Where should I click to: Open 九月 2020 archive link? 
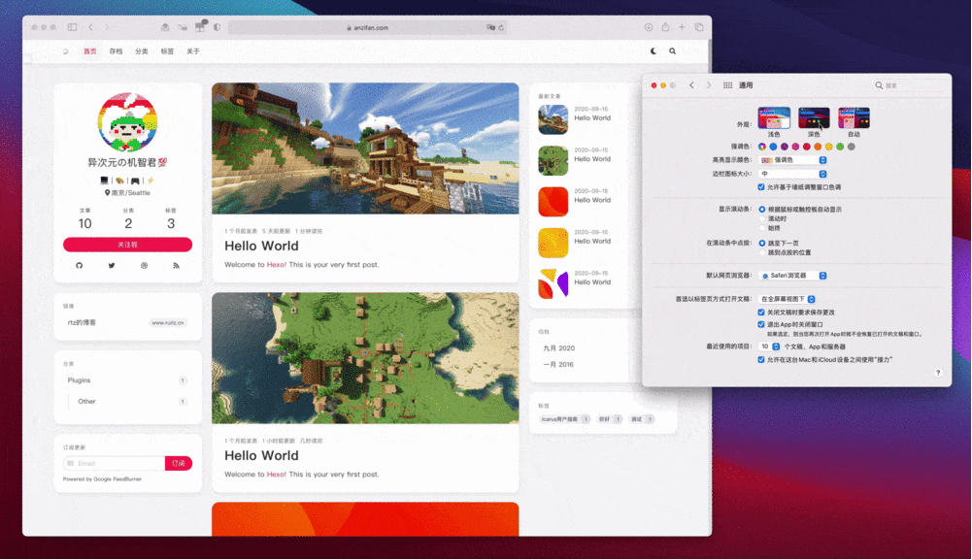pos(559,348)
